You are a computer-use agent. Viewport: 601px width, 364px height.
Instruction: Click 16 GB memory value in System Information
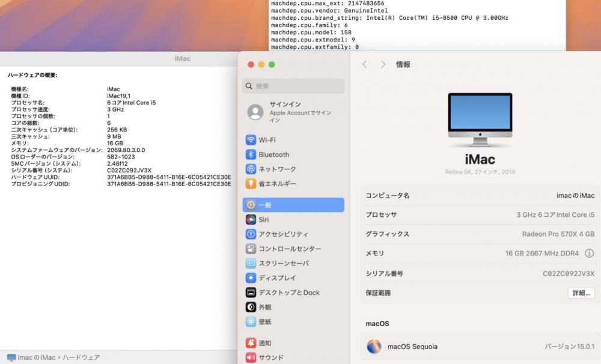[x=115, y=144]
